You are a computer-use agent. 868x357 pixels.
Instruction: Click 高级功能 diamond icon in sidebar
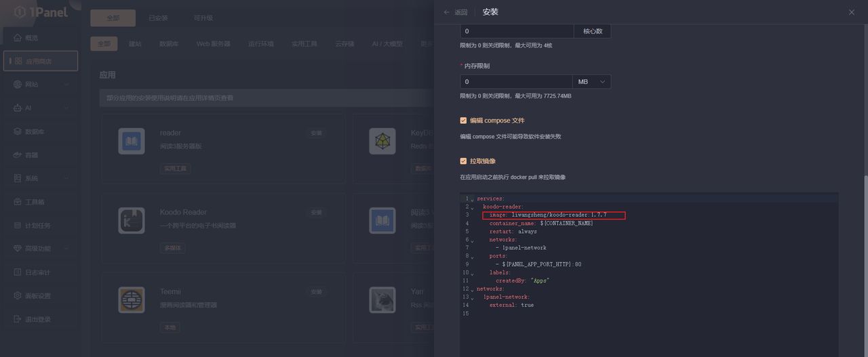pos(18,249)
